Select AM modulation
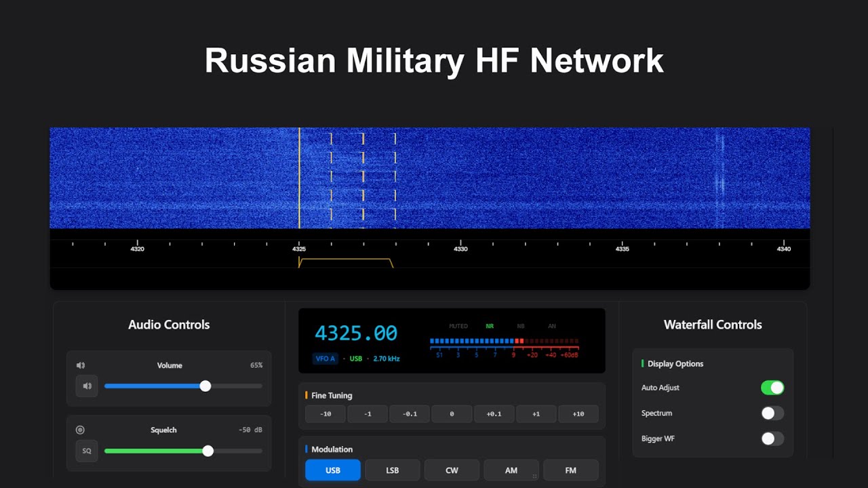 tap(511, 470)
